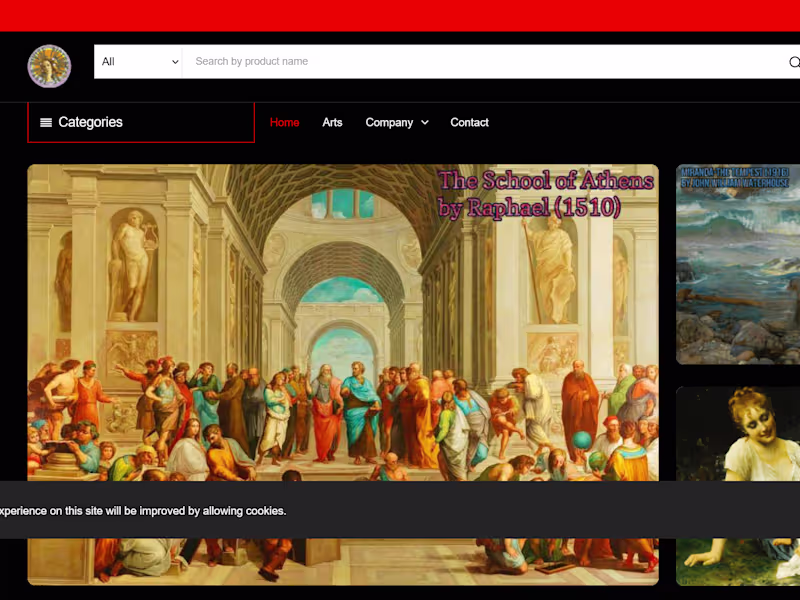Image resolution: width=800 pixels, height=600 pixels.
Task: Go to the Home page
Action: [x=284, y=122]
